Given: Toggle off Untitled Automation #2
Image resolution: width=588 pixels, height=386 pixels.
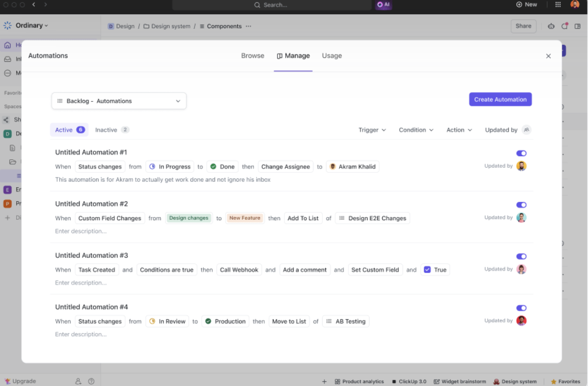Looking at the screenshot, I should [x=521, y=205].
